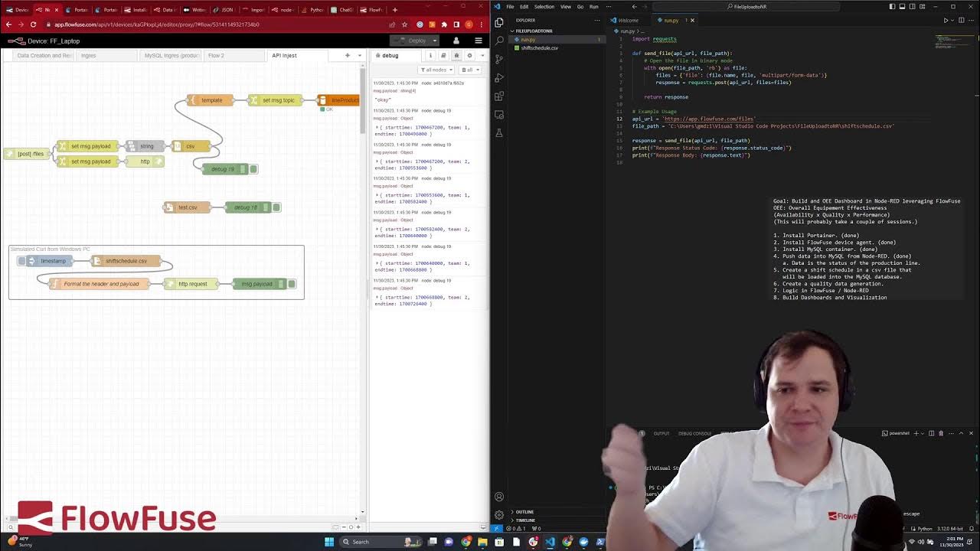Switch to 'MySQL Ingres' flow tab

[170, 55]
